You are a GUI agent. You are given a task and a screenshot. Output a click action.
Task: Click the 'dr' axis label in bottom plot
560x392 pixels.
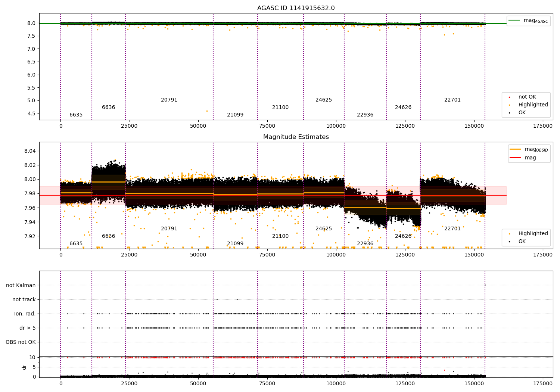click(x=24, y=367)
